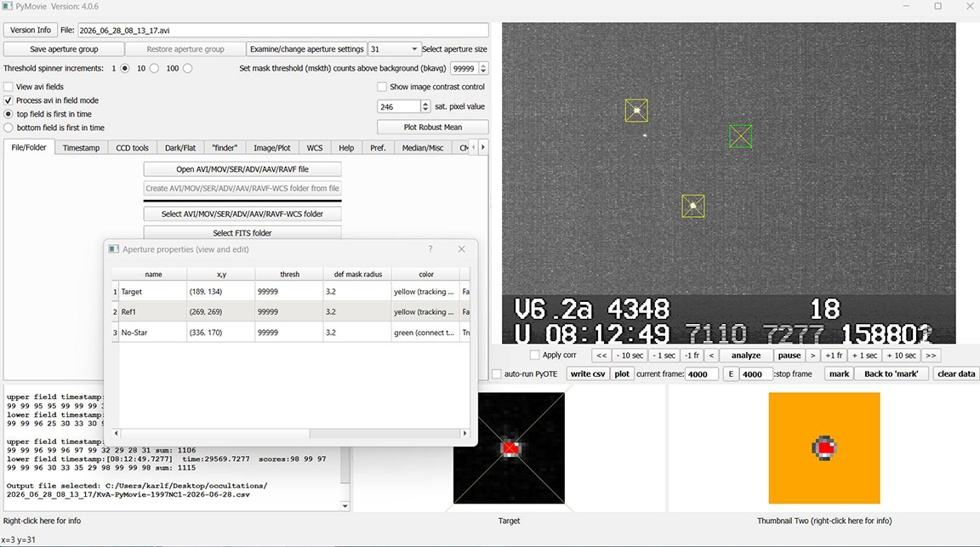This screenshot has width=980, height=547.
Task: Advance one frame with +1 fr
Action: pos(834,355)
